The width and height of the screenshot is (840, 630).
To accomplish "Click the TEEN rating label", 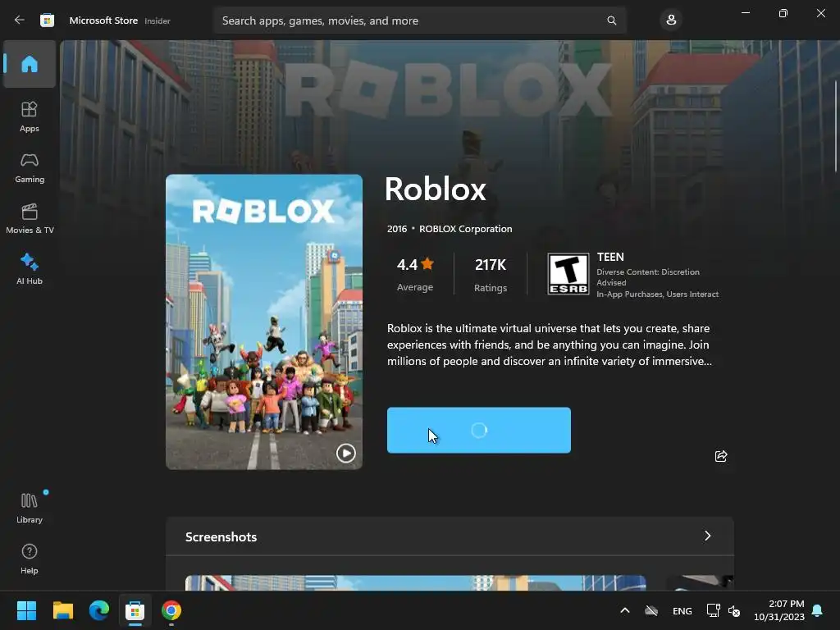I will pos(610,257).
